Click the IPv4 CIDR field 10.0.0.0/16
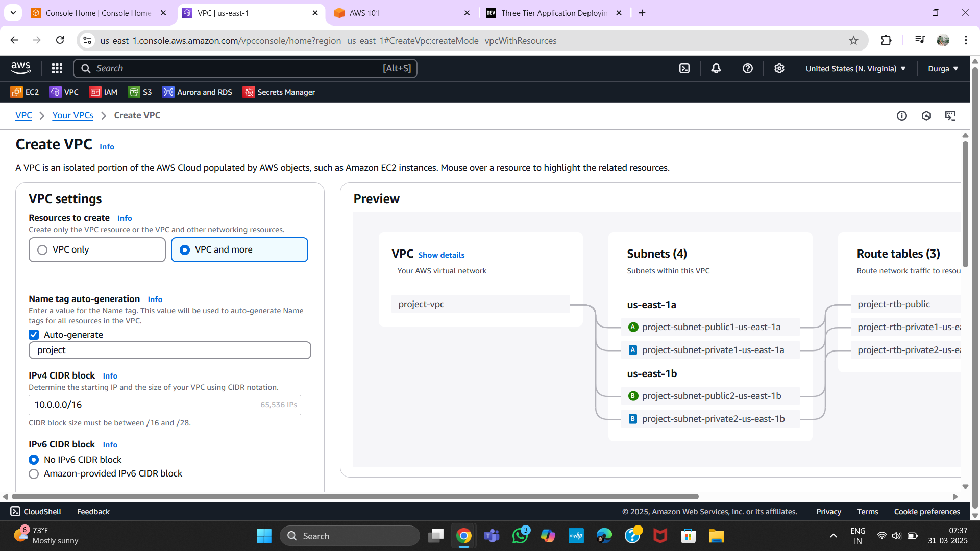Viewport: 980px width, 551px height. coord(165,405)
